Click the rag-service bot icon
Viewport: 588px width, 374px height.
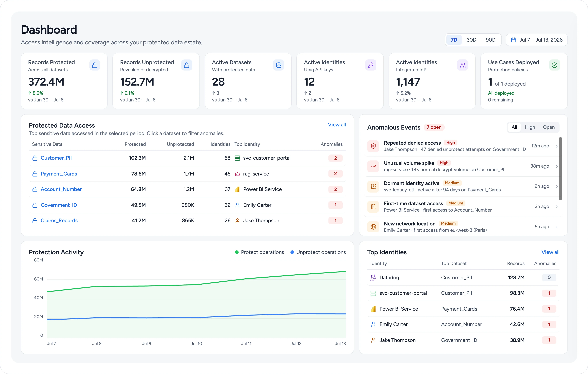coord(237,174)
